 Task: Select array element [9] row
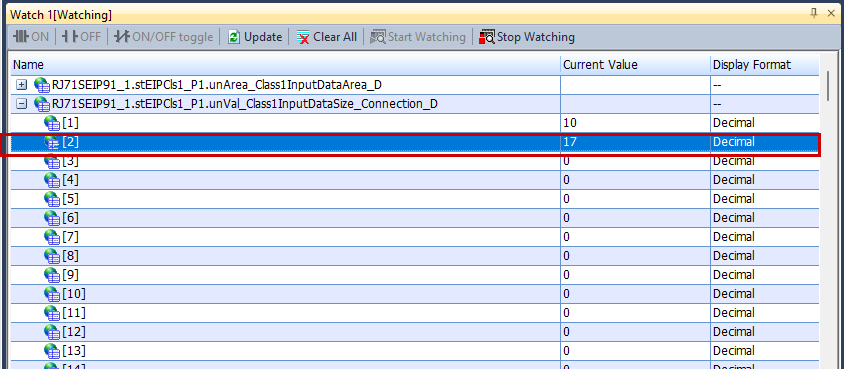[x=415, y=275]
